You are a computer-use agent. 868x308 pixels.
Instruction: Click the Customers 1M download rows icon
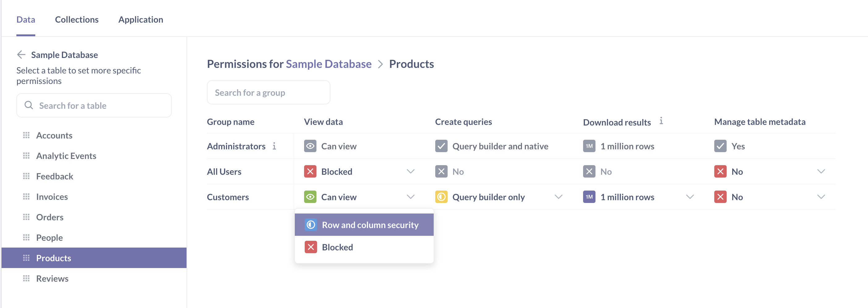589,197
